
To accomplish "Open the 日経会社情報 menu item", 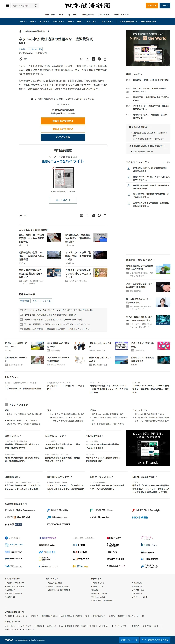I will 88,15.
